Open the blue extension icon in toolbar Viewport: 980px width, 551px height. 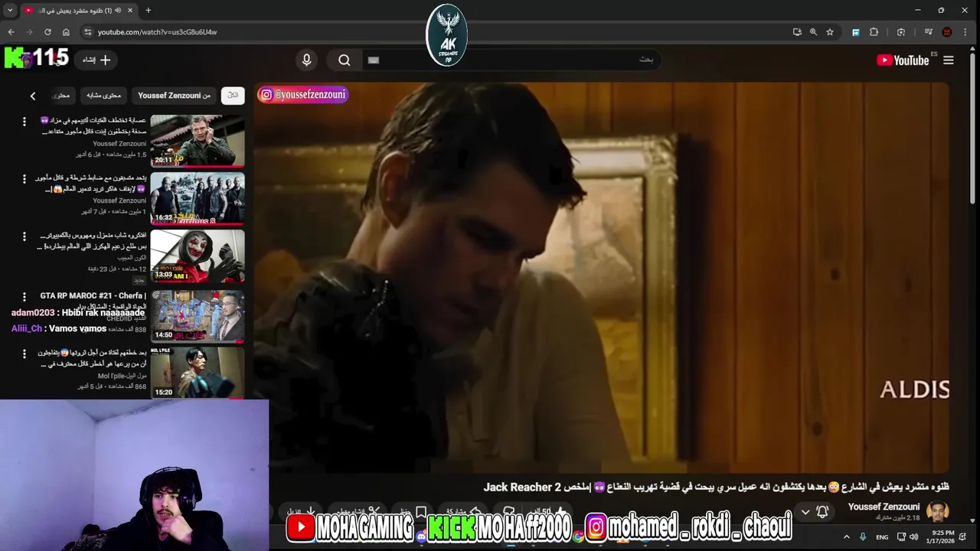(855, 32)
